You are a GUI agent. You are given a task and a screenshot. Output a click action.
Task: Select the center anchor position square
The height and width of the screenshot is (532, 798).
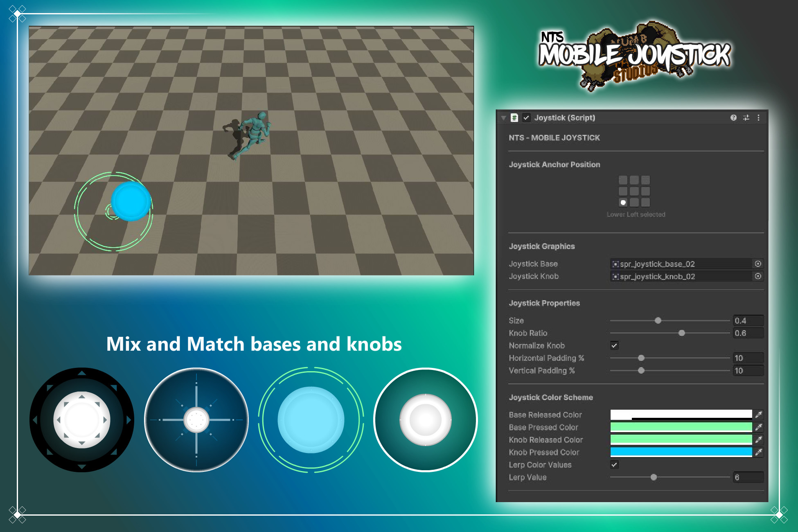click(634, 191)
